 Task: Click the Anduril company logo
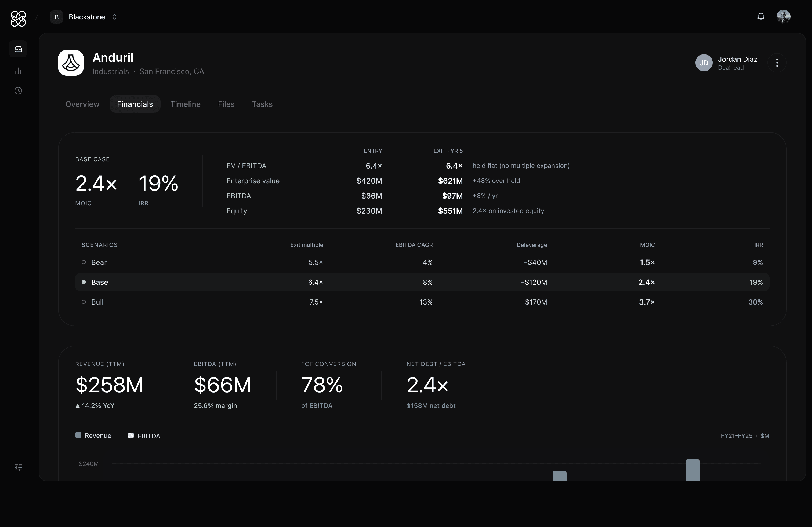click(x=71, y=63)
